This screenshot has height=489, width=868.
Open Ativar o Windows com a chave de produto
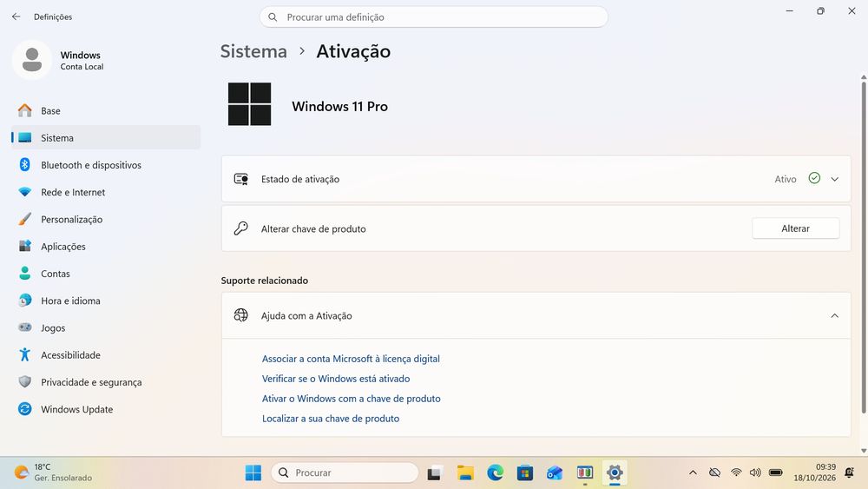(352, 399)
